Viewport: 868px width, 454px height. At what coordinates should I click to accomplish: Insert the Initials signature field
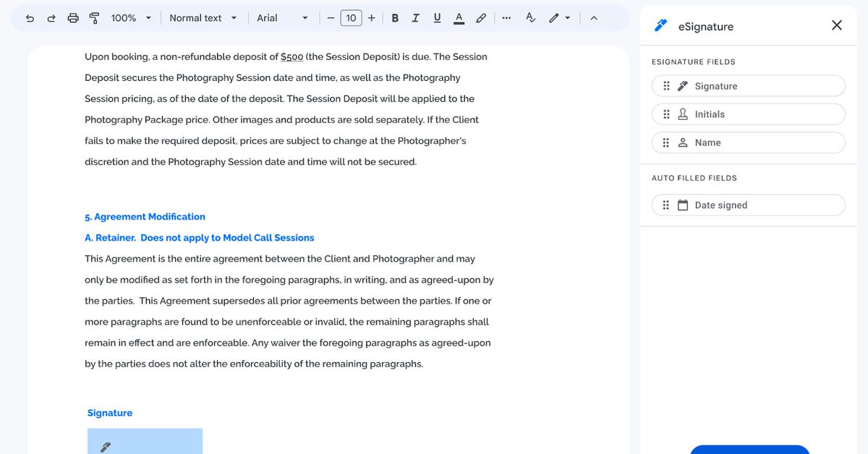[748, 113]
